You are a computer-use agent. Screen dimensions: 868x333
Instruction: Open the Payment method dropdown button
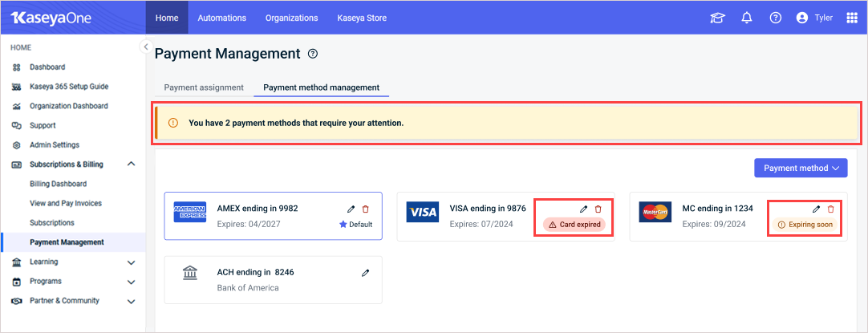coord(801,168)
